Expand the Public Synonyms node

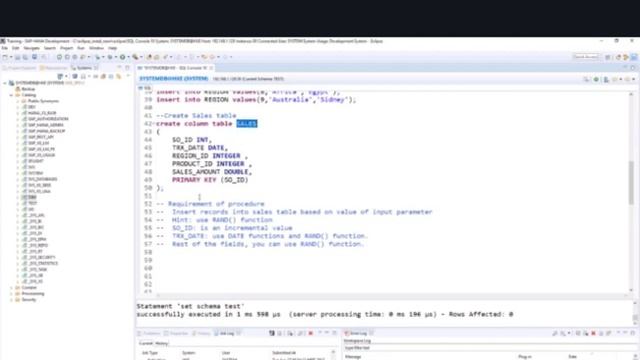18,101
